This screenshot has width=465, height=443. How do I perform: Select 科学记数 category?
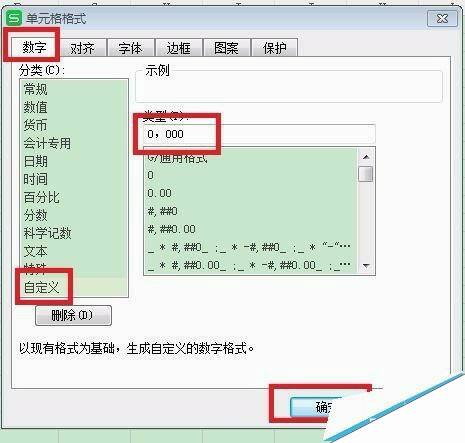tap(73, 233)
